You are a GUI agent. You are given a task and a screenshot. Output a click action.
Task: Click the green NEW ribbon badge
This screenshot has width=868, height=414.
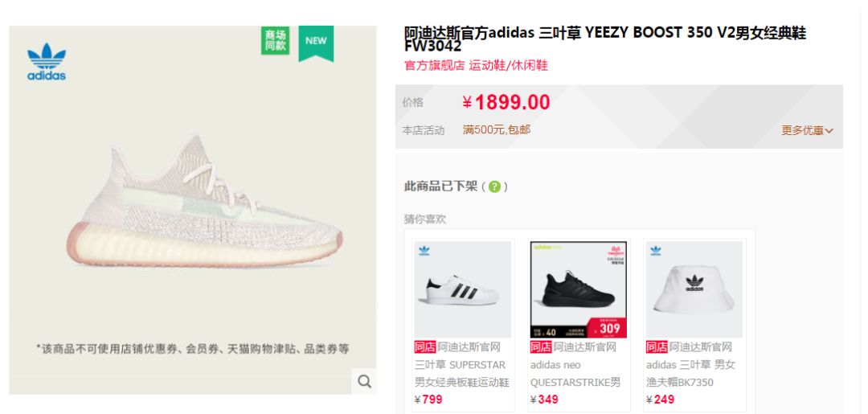pyautogui.click(x=316, y=42)
